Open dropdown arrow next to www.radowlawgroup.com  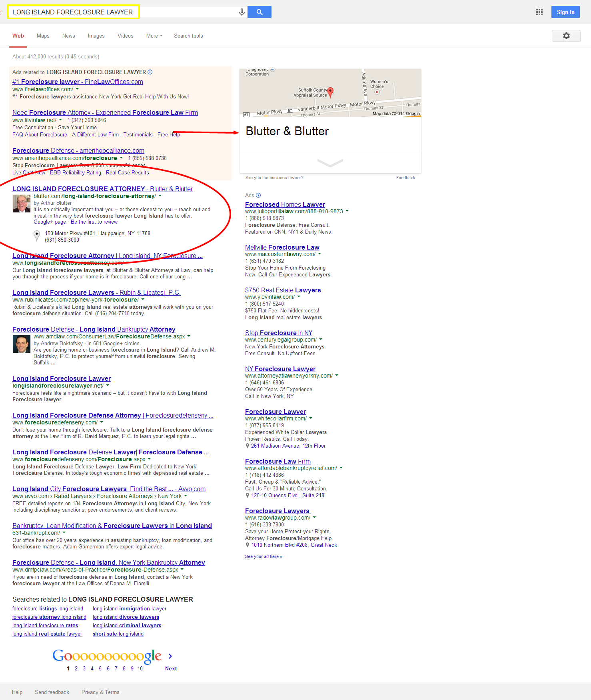pos(314,518)
